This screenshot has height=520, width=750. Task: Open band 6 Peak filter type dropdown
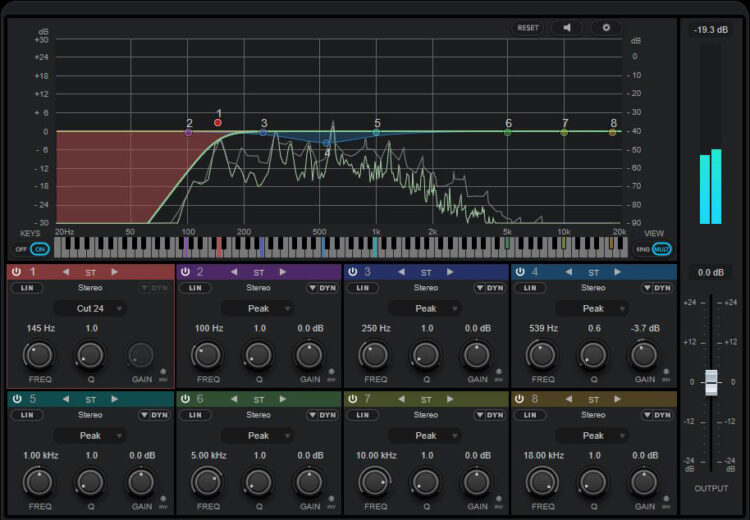click(x=258, y=436)
